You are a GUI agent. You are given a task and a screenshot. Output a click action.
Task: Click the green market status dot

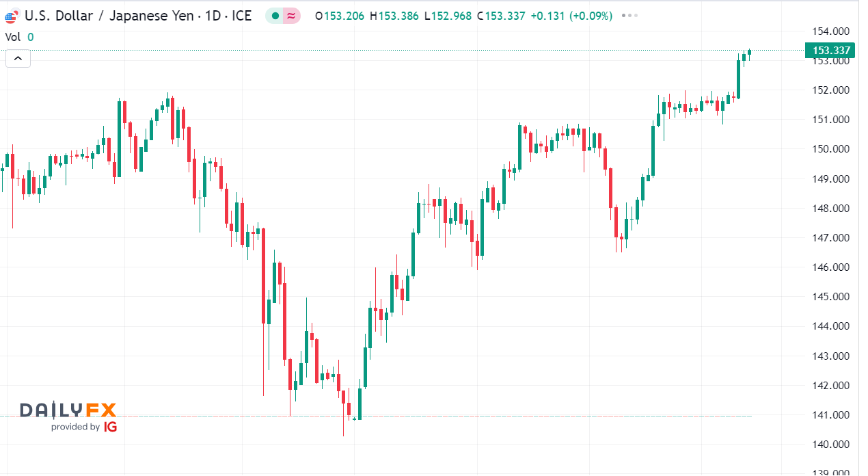click(274, 16)
